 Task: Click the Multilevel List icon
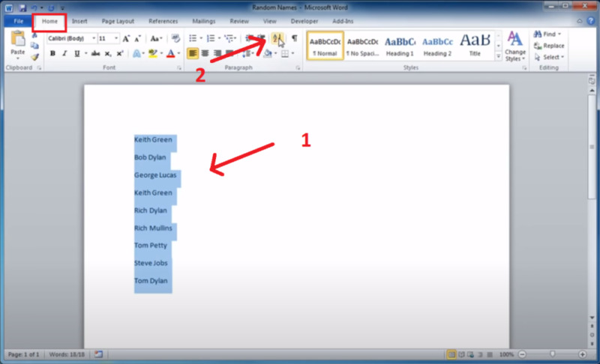tap(229, 38)
